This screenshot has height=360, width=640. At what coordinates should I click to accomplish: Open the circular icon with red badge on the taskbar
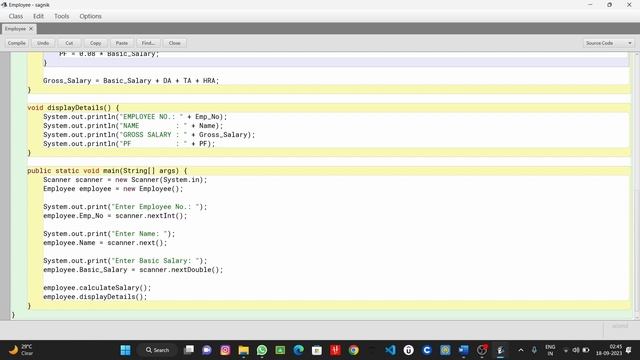482,350
